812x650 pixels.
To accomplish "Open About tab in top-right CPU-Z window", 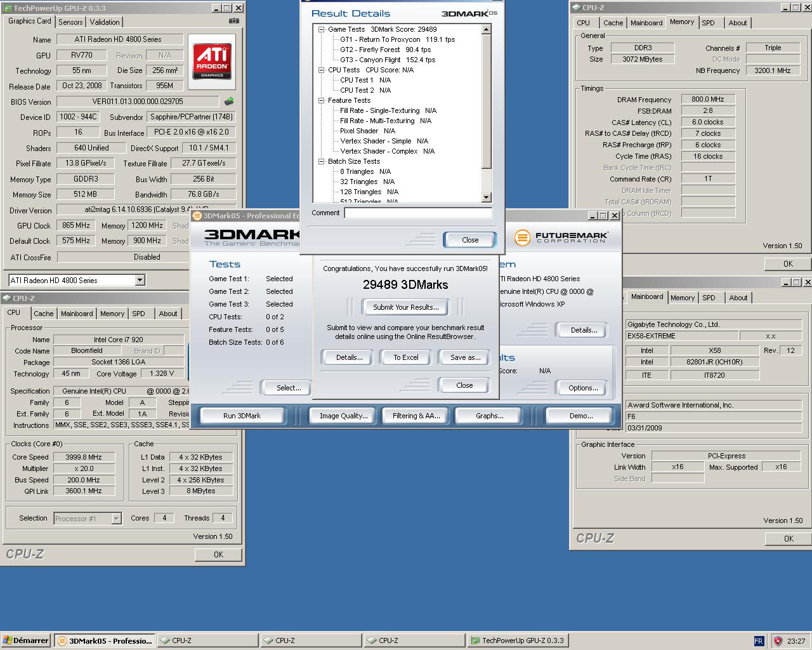I will 738,23.
